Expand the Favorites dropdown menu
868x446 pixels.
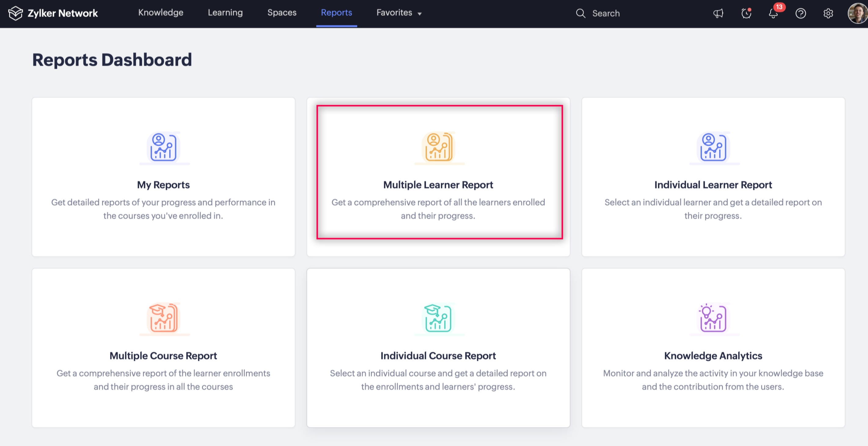[399, 13]
